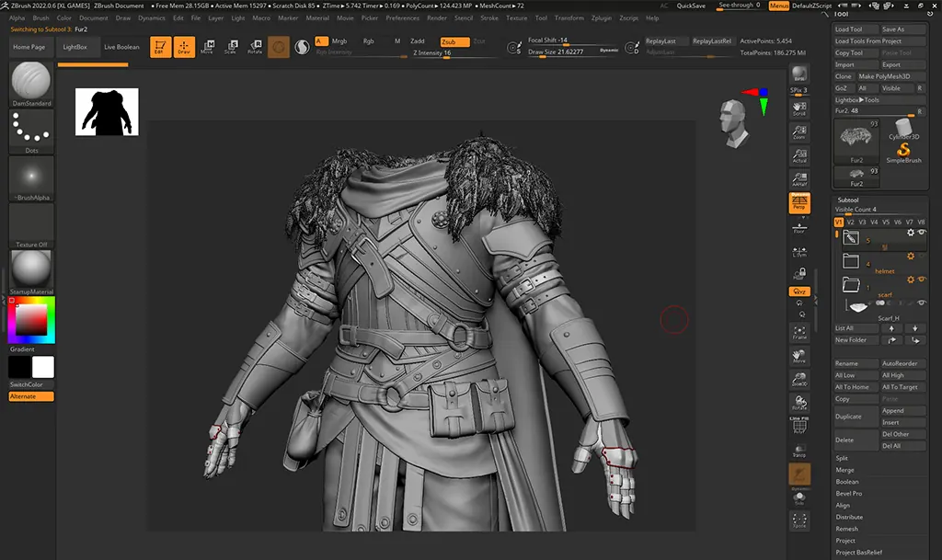Open the DamStandard brush picker
This screenshot has height=560, width=942.
[x=31, y=84]
